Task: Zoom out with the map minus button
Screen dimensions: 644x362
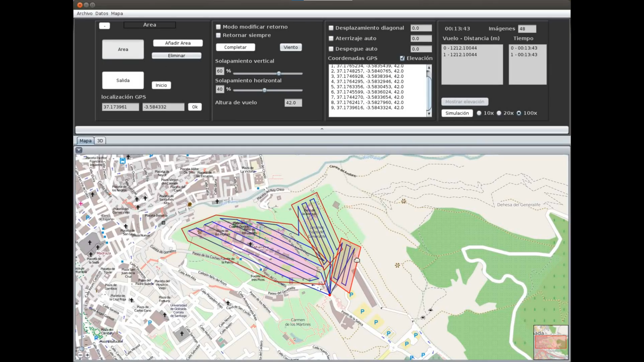Action: tap(80, 355)
